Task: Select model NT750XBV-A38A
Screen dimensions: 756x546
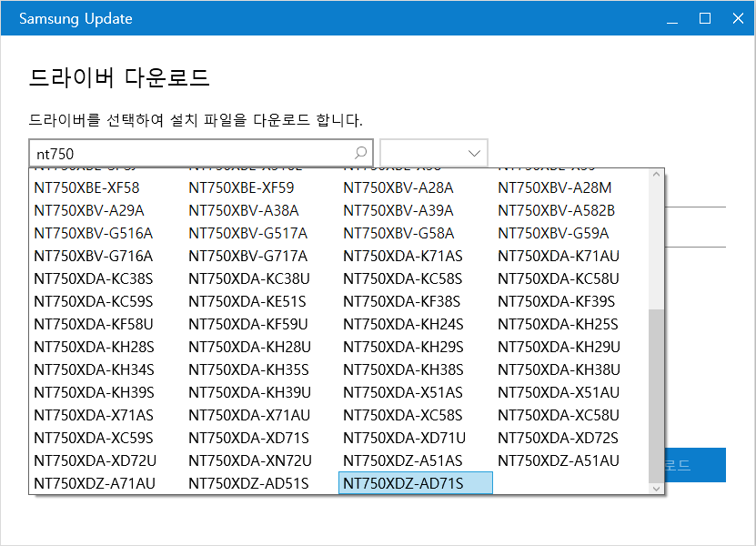Action: (x=244, y=210)
